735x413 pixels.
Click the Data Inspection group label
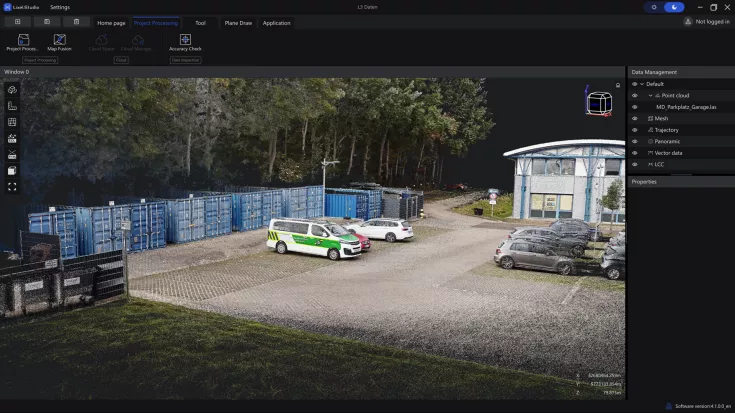pos(185,60)
